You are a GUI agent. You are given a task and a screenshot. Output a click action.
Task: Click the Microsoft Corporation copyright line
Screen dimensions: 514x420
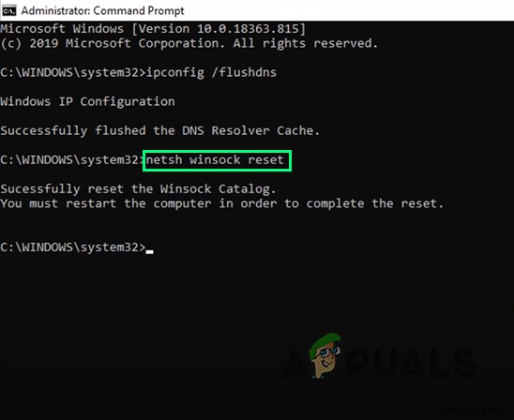coord(189,43)
